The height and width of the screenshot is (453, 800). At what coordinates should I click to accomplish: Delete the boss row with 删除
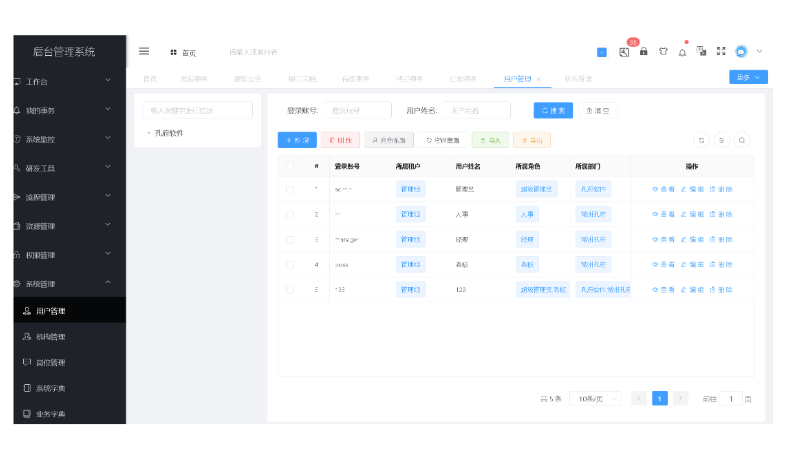721,264
